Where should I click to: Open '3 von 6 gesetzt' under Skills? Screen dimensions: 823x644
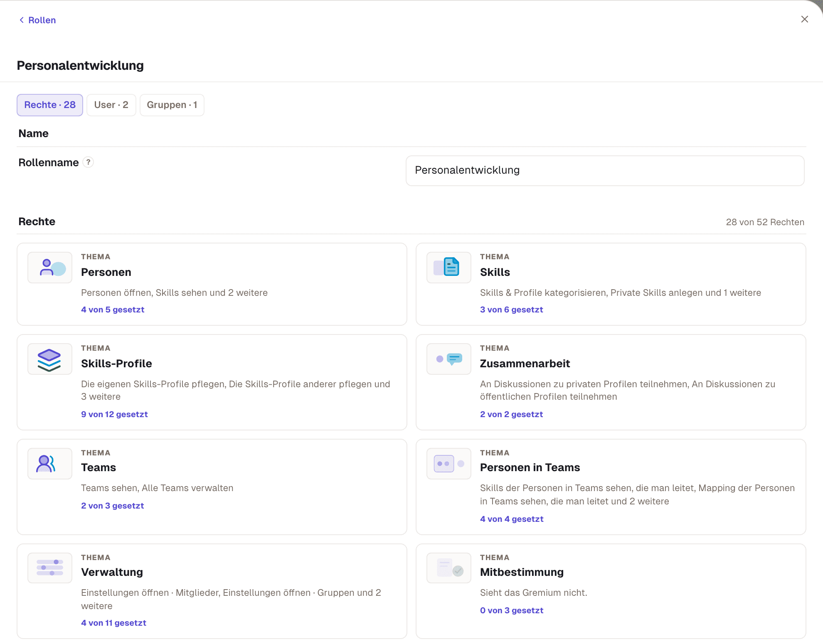click(512, 310)
